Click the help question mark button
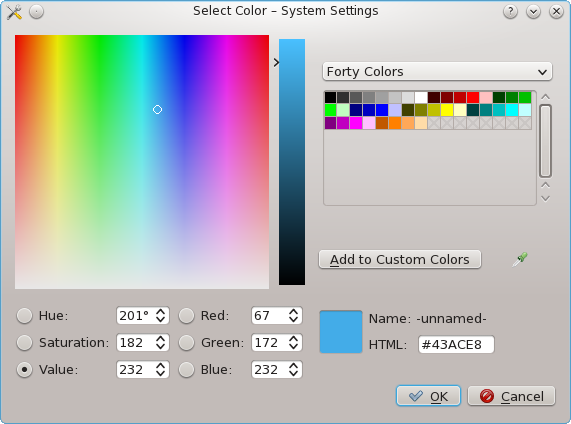The image size is (571, 424). (x=511, y=12)
